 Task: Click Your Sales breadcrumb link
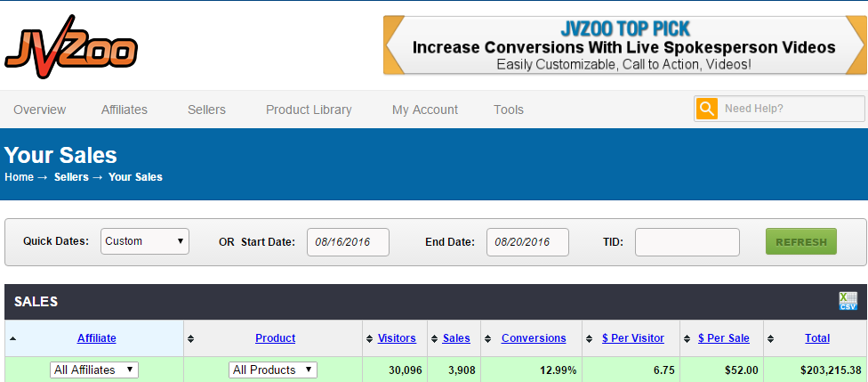click(135, 177)
